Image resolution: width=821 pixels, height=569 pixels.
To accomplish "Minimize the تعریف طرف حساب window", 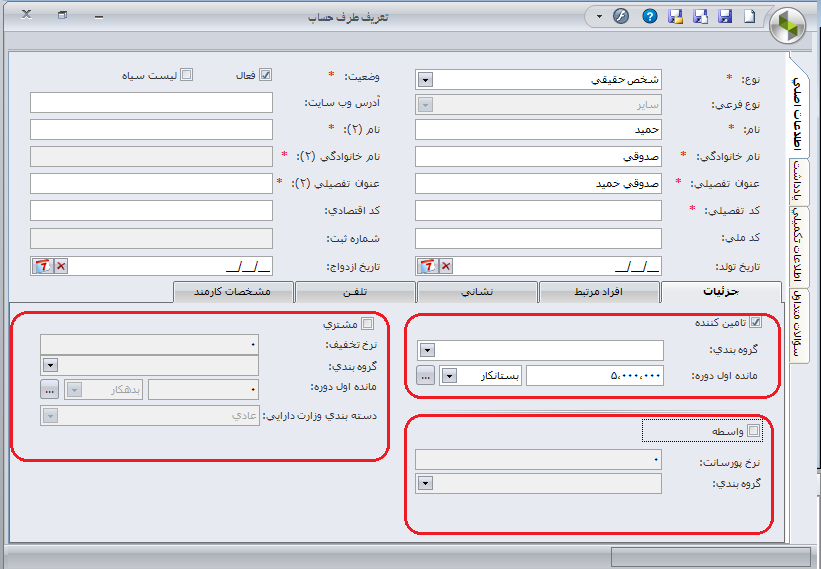I will (99, 16).
